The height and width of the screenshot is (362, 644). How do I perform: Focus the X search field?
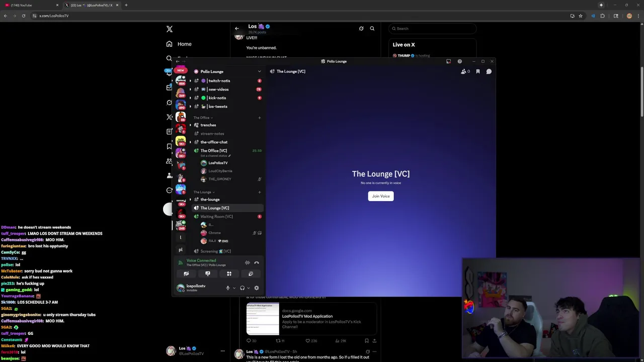[433, 29]
